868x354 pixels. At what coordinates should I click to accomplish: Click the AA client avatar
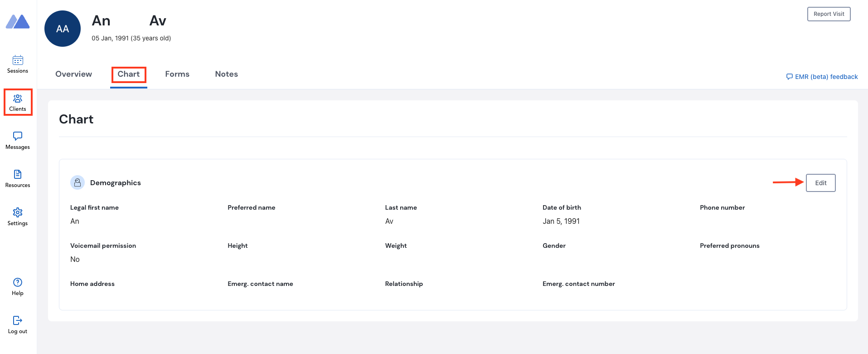pos(63,29)
